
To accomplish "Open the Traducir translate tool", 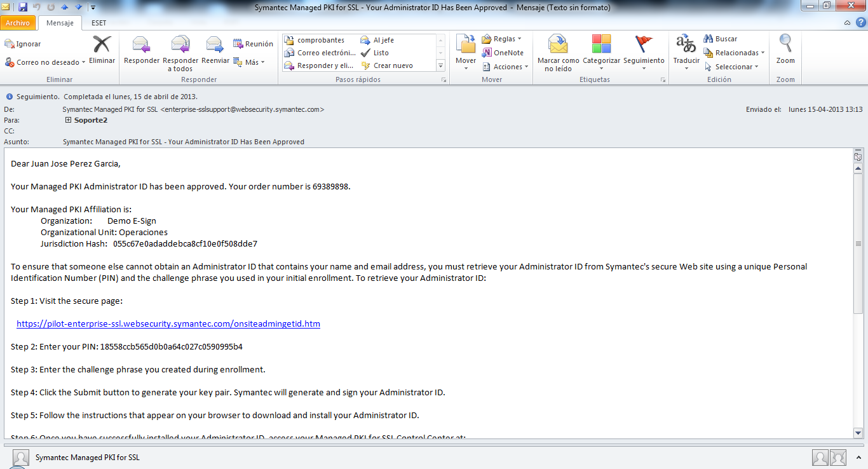I will click(x=686, y=46).
